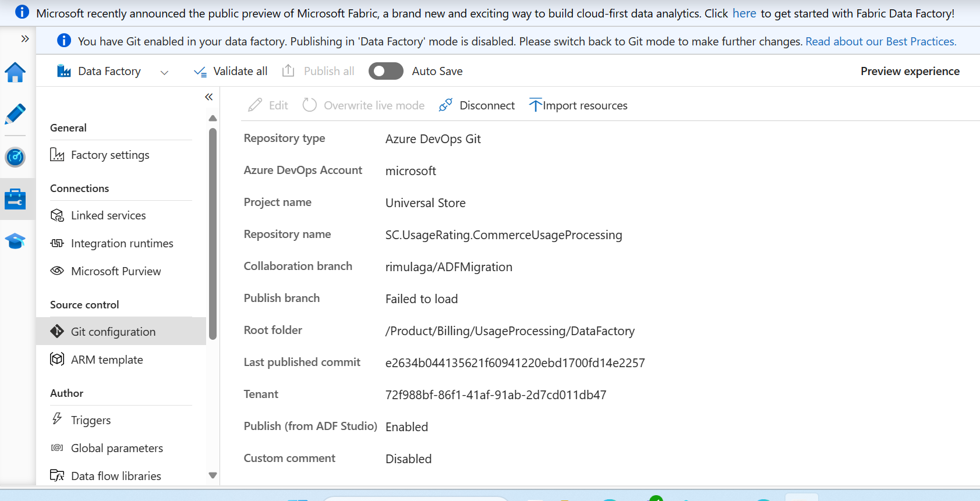980x501 pixels.
Task: Click Validate all
Action: click(231, 71)
